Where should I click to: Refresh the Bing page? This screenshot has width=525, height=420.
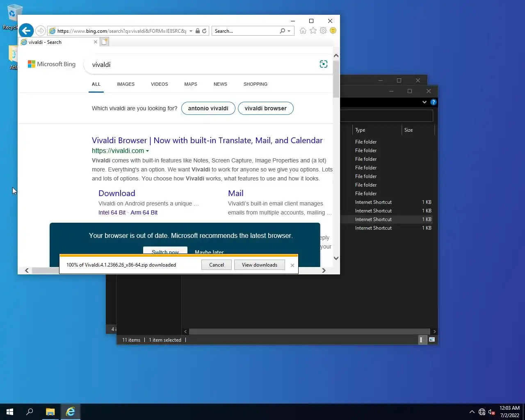204,31
